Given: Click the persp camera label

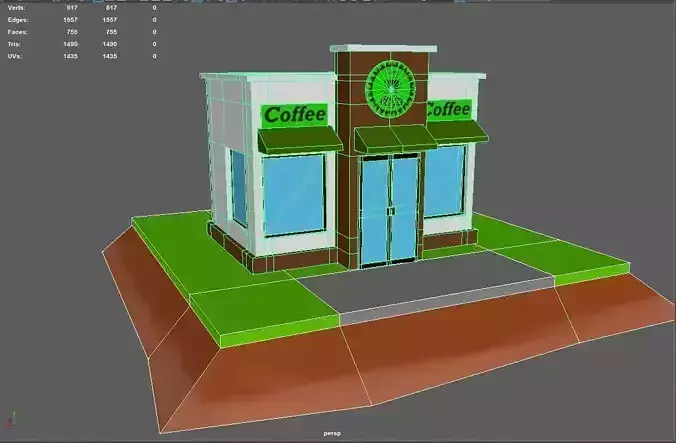Looking at the screenshot, I should 332,434.
